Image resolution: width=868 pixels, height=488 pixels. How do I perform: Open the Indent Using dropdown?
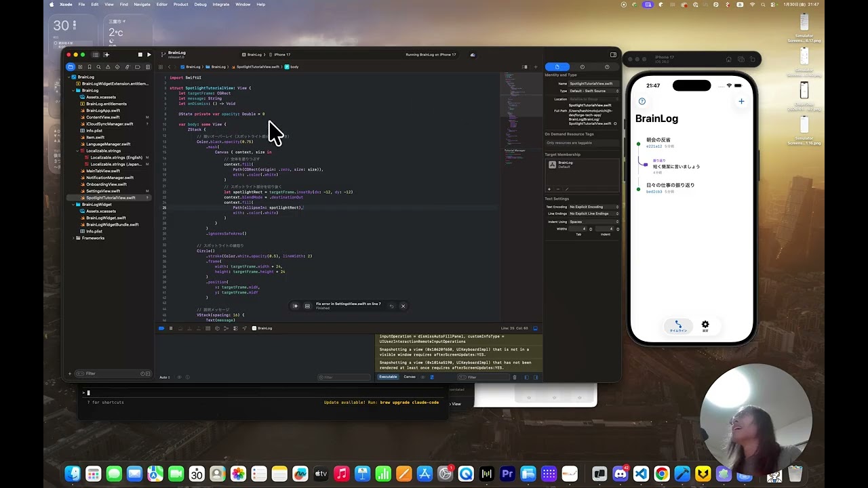(593, 222)
